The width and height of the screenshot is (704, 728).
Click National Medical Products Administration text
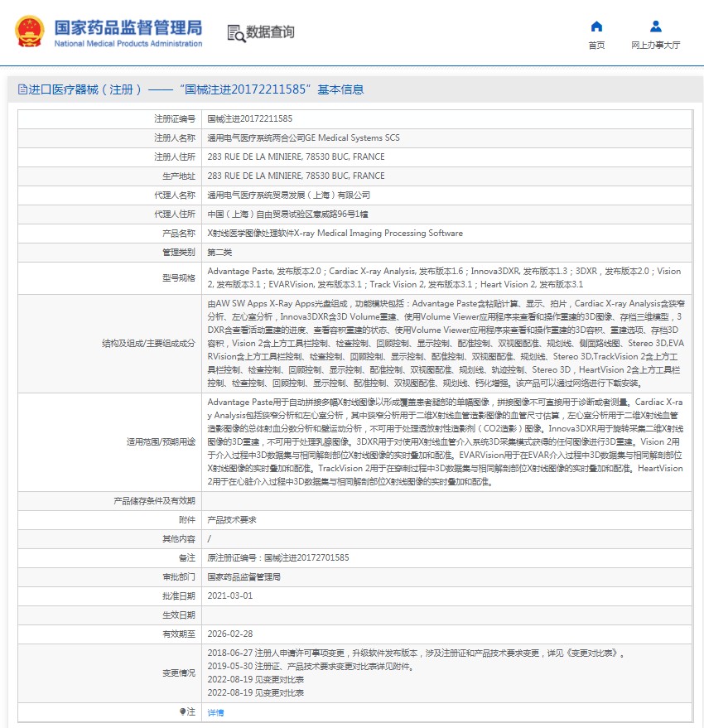point(128,44)
